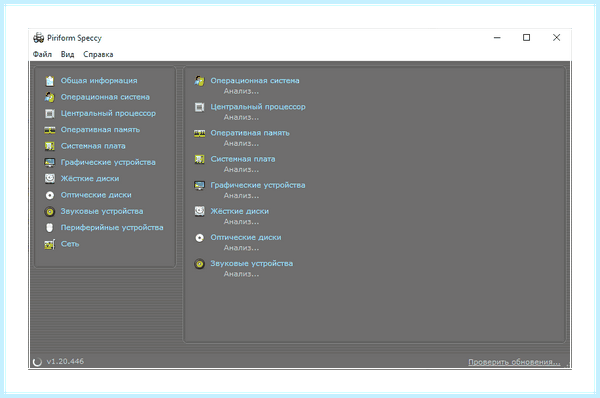Select the Жёсткие диски drive icon in sidebar
Image resolution: width=600 pixels, height=398 pixels.
point(50,179)
